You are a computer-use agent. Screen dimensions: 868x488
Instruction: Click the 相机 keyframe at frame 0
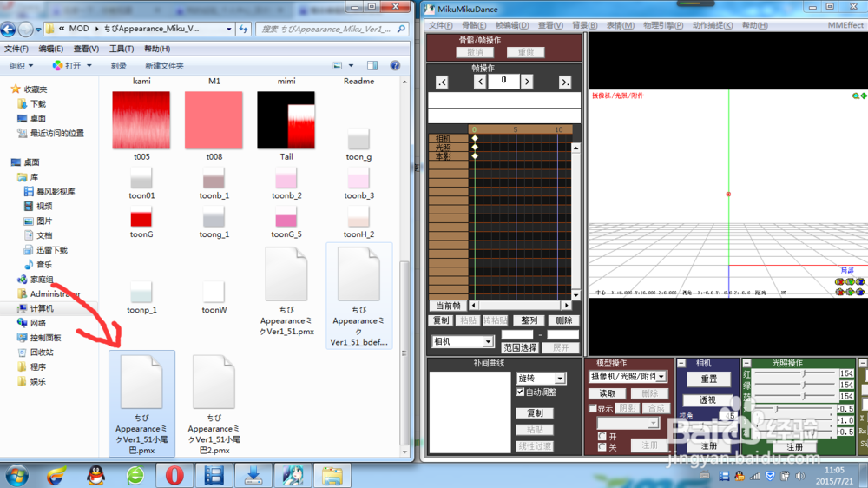point(475,138)
